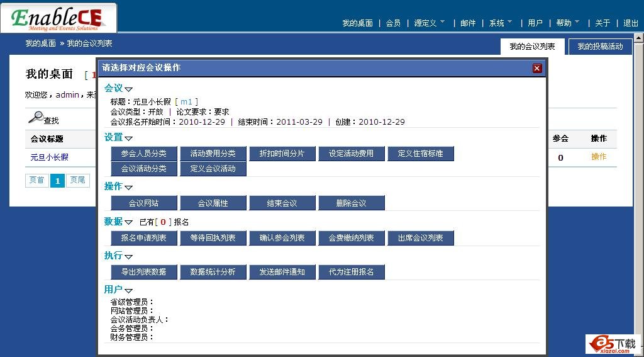This screenshot has width=644, height=357.
Task: Go to last page with 页尾
Action: click(x=77, y=180)
